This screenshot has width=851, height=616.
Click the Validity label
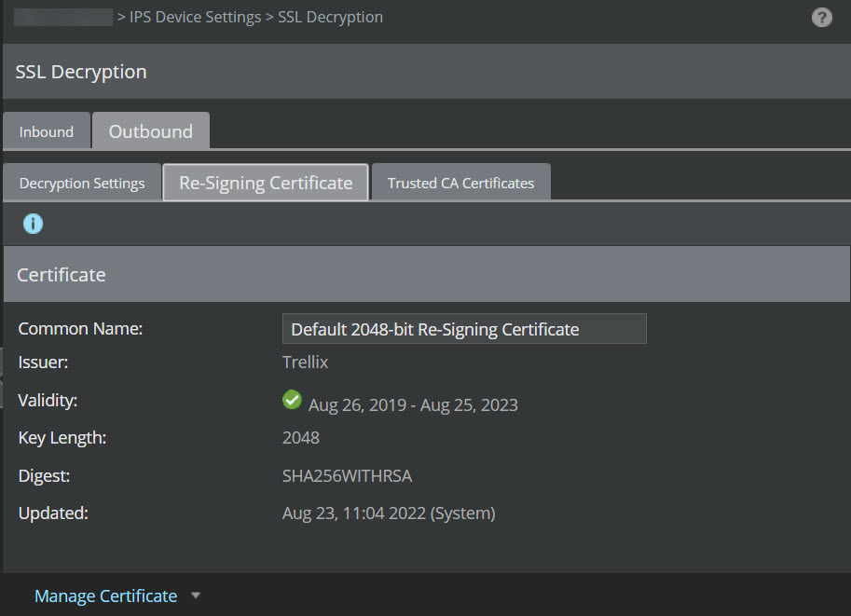(48, 401)
